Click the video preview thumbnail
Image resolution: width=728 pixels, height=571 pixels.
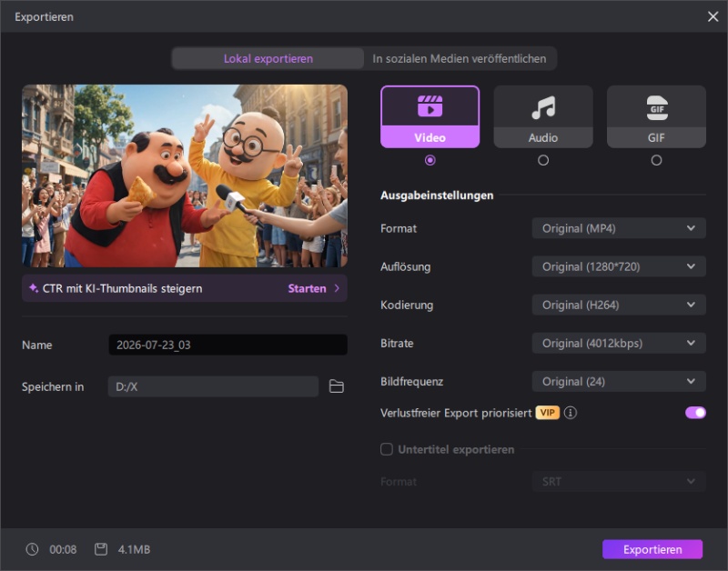coord(185,175)
